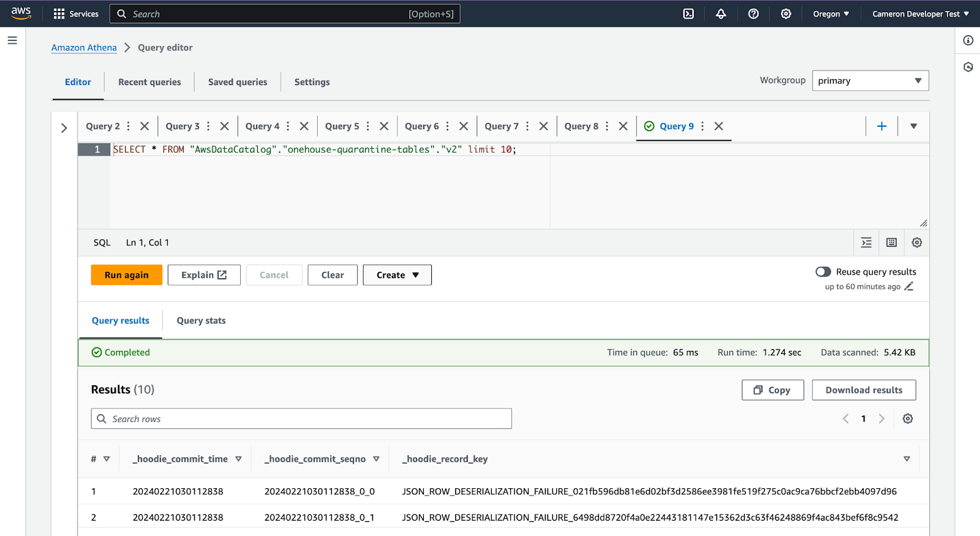Edit the reuse query results time pencil
The width and height of the screenshot is (980, 536).
pyautogui.click(x=909, y=286)
